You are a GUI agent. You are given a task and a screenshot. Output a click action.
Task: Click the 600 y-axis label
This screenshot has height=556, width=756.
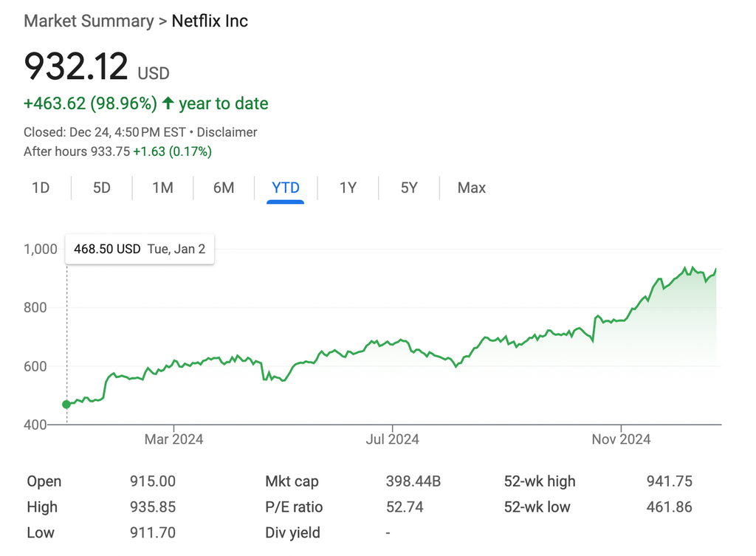click(x=35, y=366)
